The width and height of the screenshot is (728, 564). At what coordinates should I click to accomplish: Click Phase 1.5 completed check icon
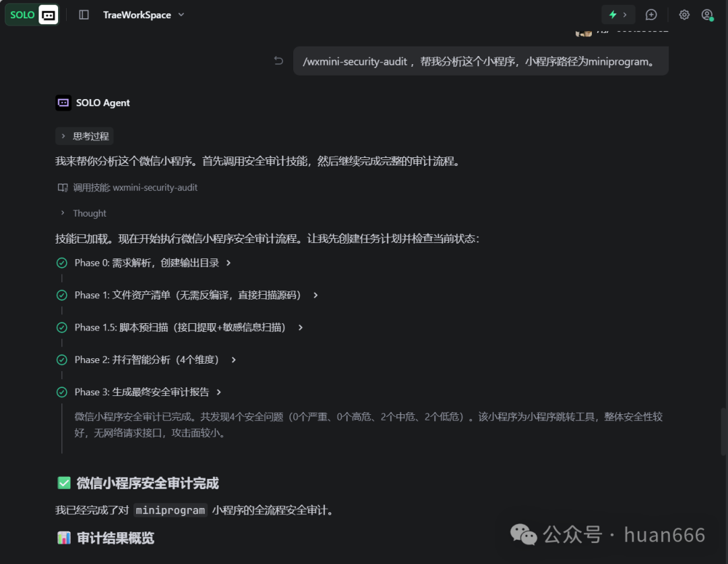(x=62, y=327)
